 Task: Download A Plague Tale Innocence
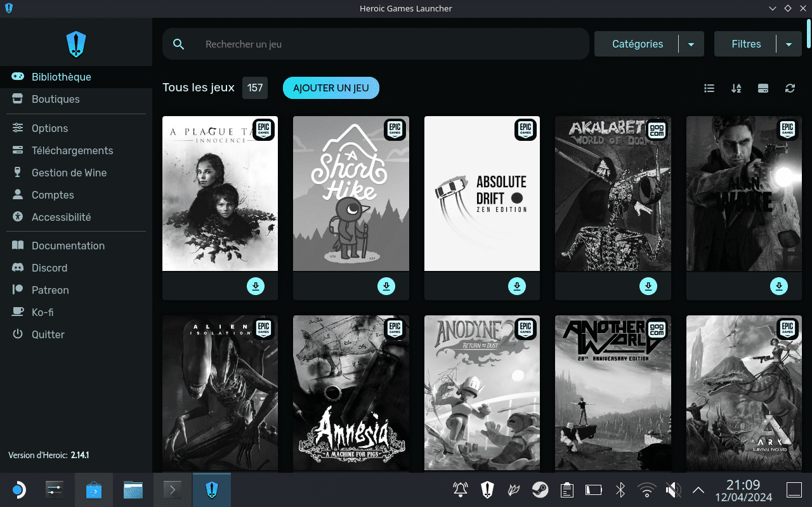256,286
